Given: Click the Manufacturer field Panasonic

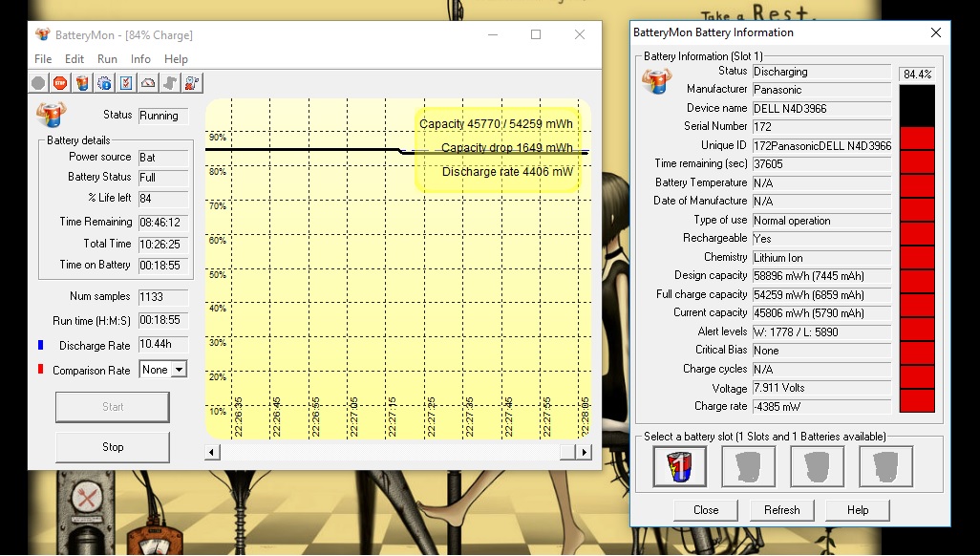Looking at the screenshot, I should 821,90.
